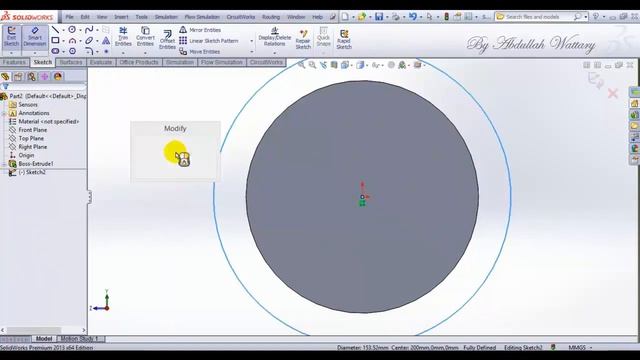Viewport: 640px width, 360px height.
Task: Switch to the Features tab
Action: coord(14,62)
